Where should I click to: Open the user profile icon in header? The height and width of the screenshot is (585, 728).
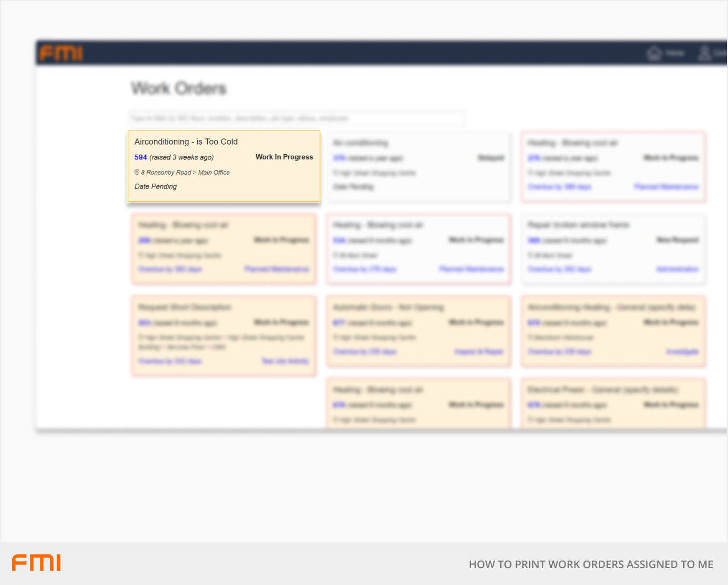click(704, 53)
